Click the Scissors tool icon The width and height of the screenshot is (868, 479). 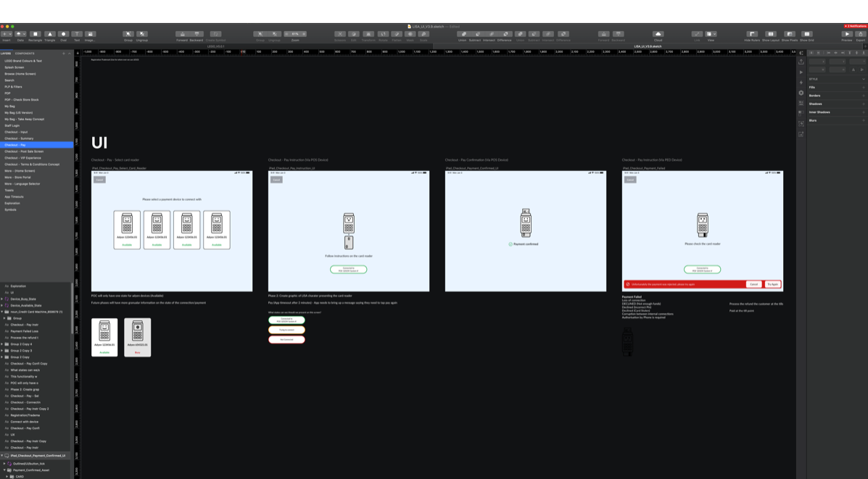click(x=340, y=34)
